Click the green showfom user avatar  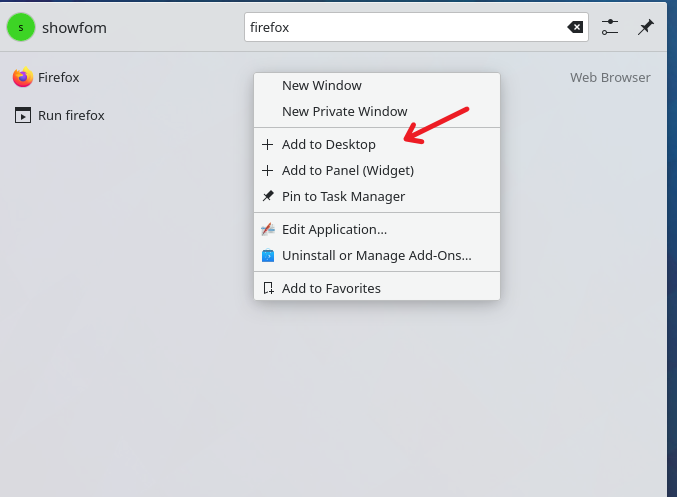[x=21, y=27]
